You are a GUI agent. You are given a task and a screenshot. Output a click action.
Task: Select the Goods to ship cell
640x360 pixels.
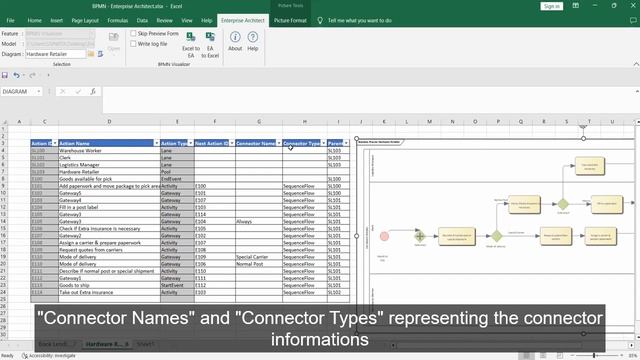109,285
